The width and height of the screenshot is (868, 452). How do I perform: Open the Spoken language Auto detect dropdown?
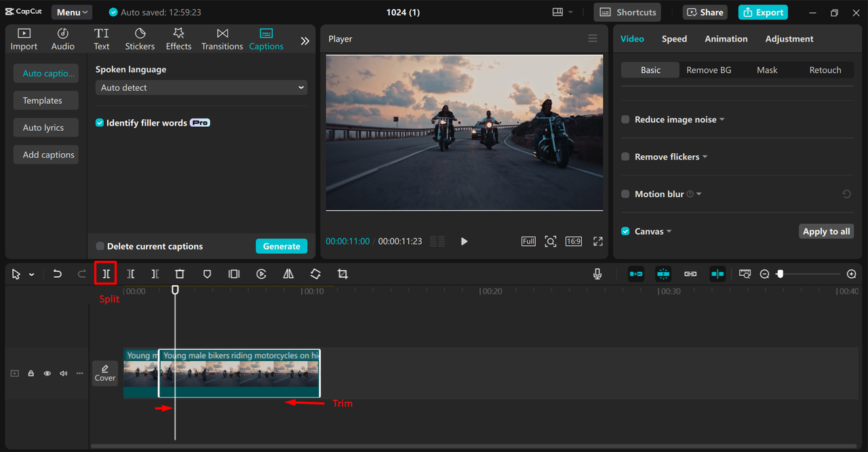(201, 87)
